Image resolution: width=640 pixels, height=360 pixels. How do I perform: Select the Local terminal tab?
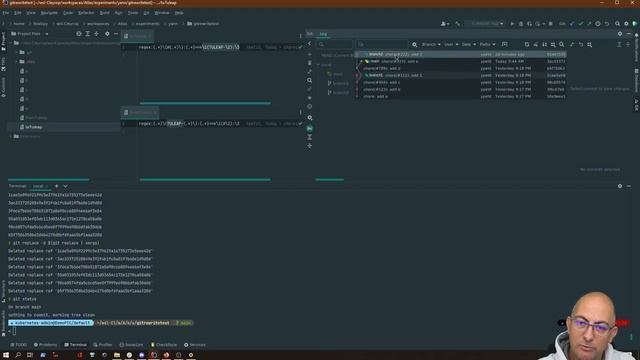tap(40, 186)
